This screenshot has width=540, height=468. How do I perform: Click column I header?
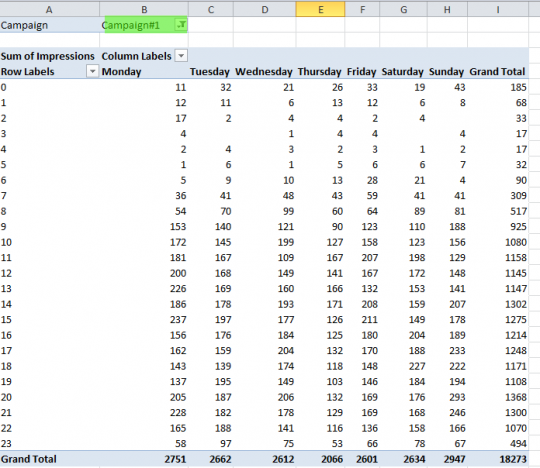498,9
